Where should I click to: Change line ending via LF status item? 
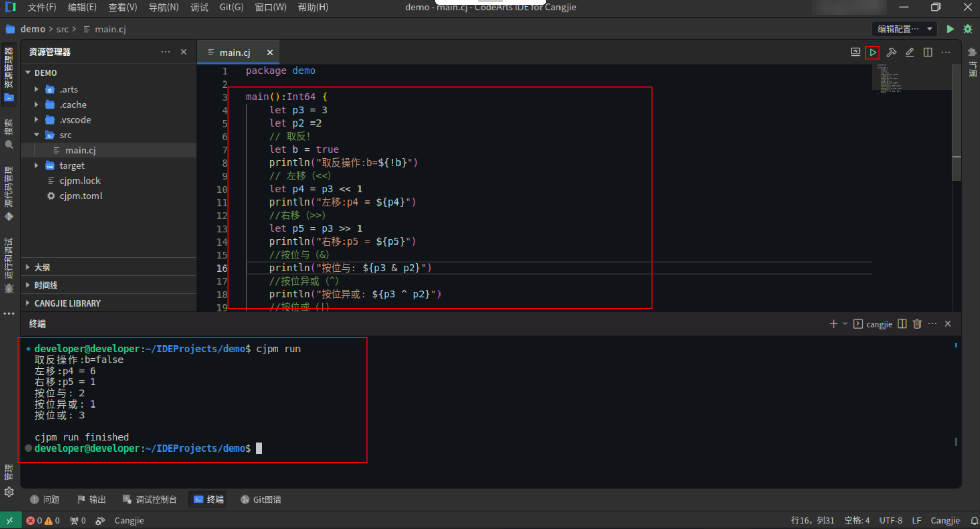coord(916,520)
